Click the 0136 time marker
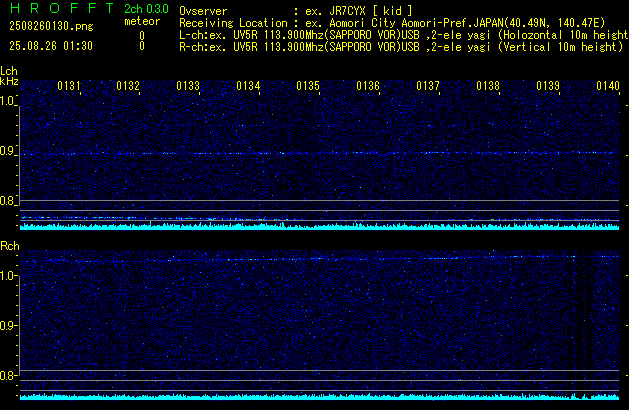 [x=368, y=86]
